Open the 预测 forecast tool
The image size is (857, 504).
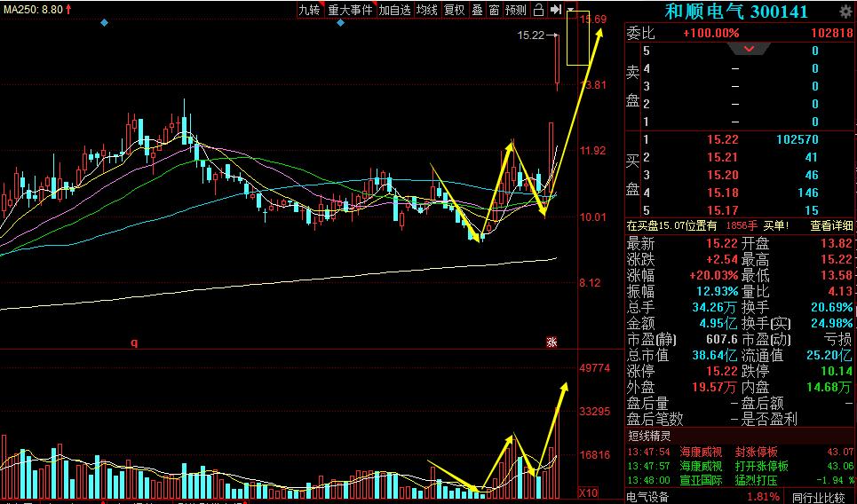pyautogui.click(x=515, y=10)
